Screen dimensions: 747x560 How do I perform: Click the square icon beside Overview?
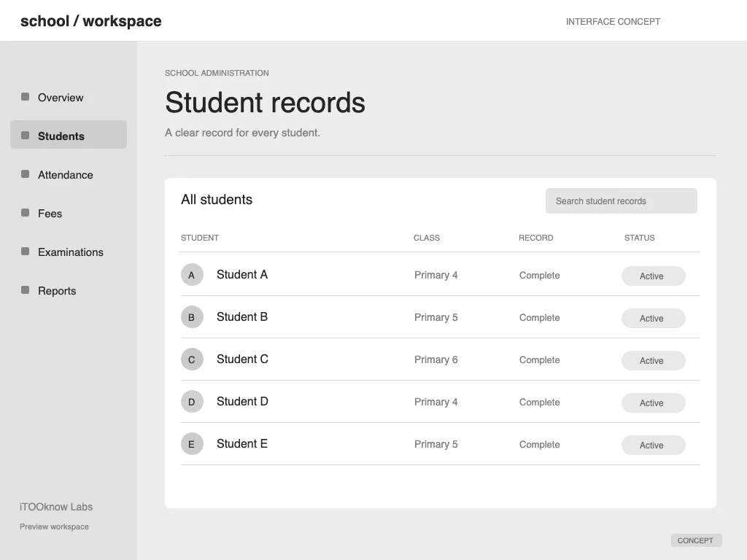coord(26,97)
